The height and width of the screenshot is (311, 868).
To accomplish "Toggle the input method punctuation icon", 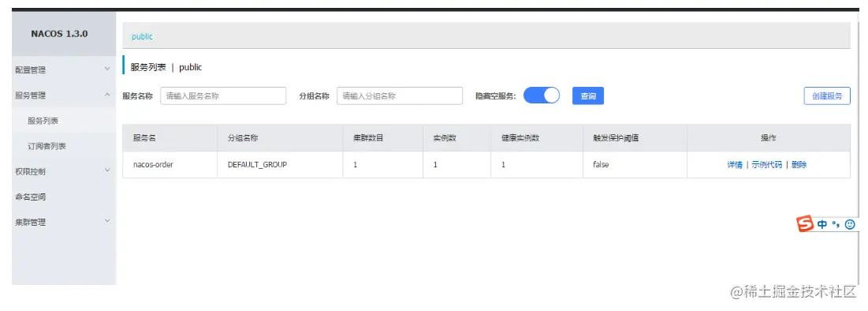I will point(836,224).
